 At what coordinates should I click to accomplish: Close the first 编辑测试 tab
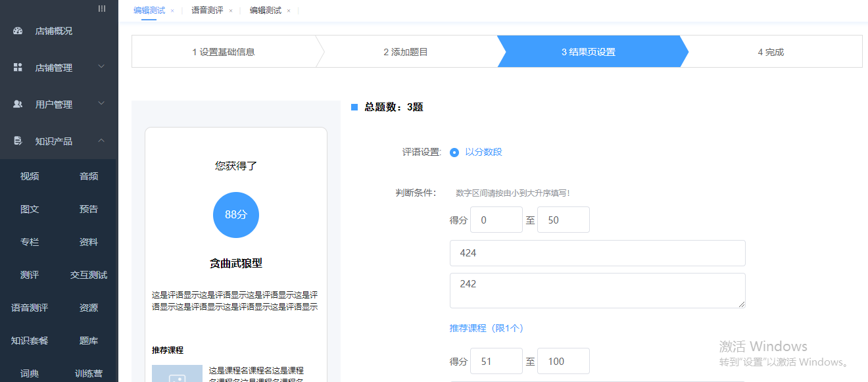tap(172, 11)
